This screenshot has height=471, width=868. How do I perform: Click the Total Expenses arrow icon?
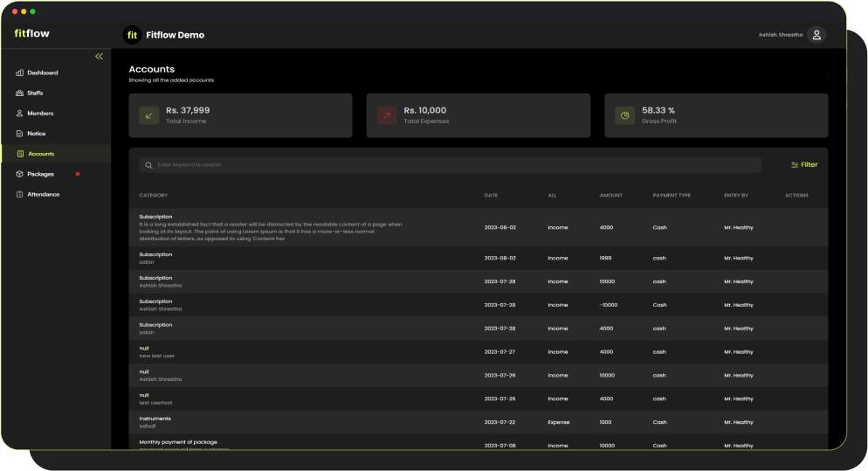tap(387, 115)
